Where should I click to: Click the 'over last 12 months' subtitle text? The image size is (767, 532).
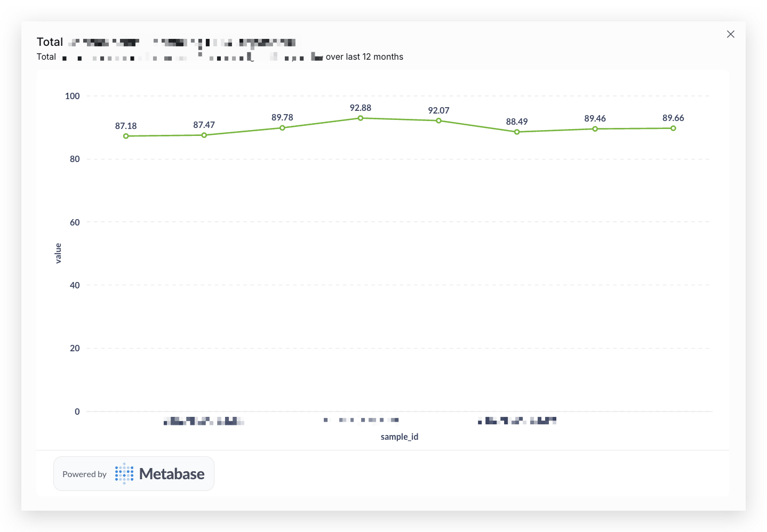point(364,57)
